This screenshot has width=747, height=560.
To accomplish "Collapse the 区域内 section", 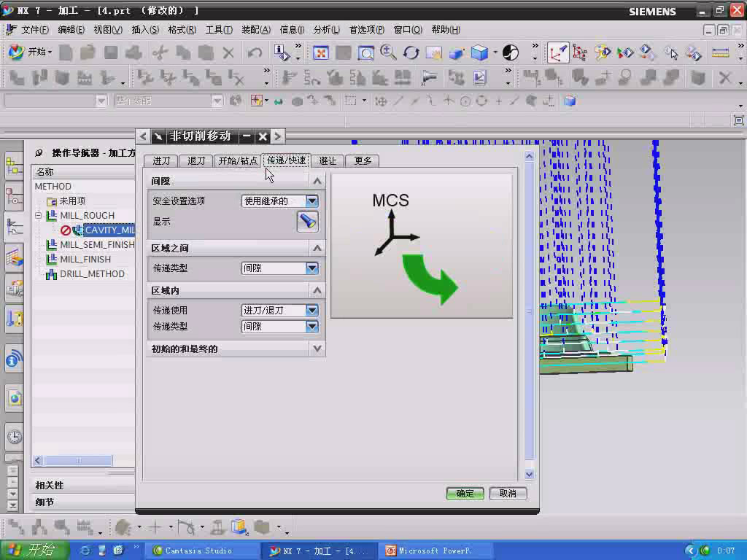I will pyautogui.click(x=317, y=290).
